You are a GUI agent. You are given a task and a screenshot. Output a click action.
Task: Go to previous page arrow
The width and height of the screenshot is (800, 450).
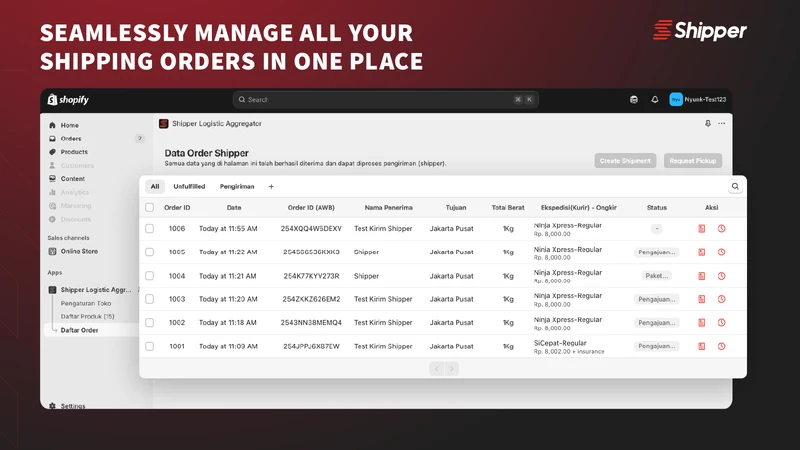[x=437, y=368]
